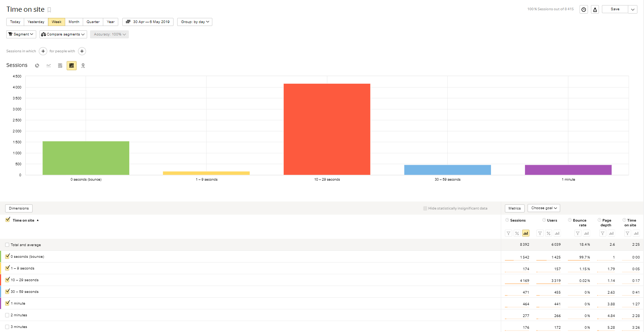Toggle Hide statistically insignificant data
This screenshot has width=644, height=332.
[x=425, y=208]
